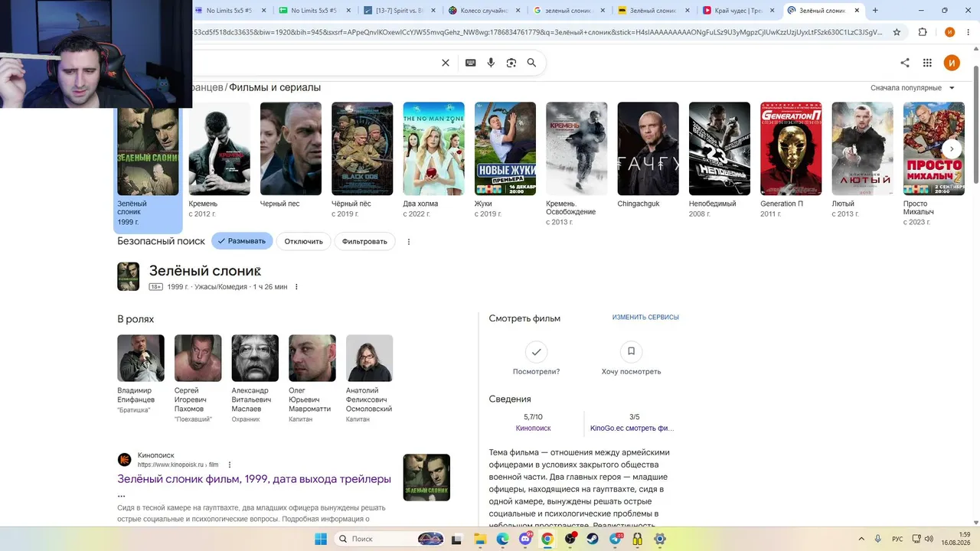This screenshot has height=551, width=980.
Task: Bookmark this page with the star icon
Action: point(897,32)
